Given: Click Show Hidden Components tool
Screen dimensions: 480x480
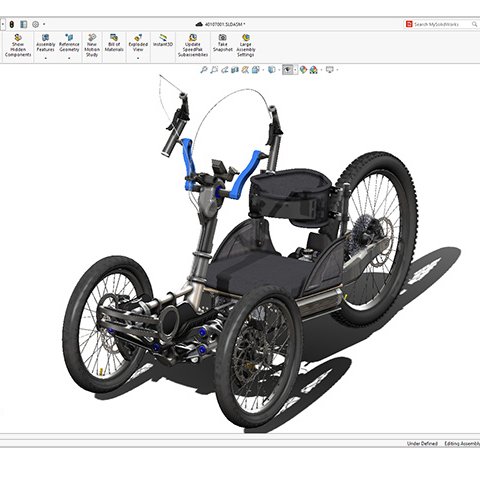Looking at the screenshot, I should tap(18, 46).
